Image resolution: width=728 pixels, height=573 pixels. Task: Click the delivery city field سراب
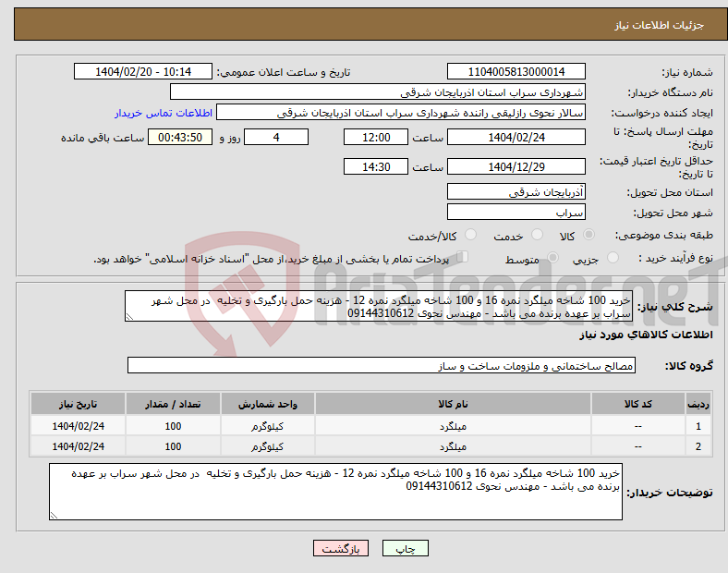tap(516, 212)
